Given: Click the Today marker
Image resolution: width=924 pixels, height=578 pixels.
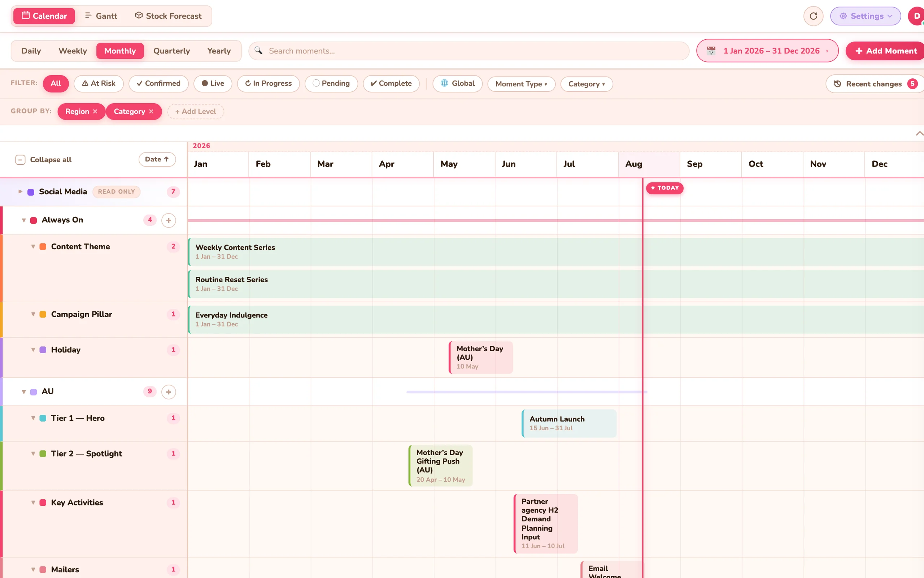Looking at the screenshot, I should coord(664,188).
